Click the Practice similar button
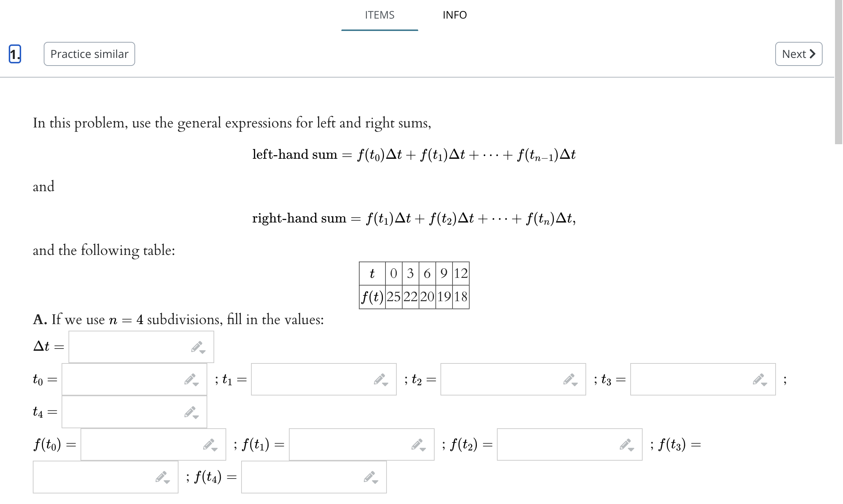The image size is (843, 504). coord(89,54)
